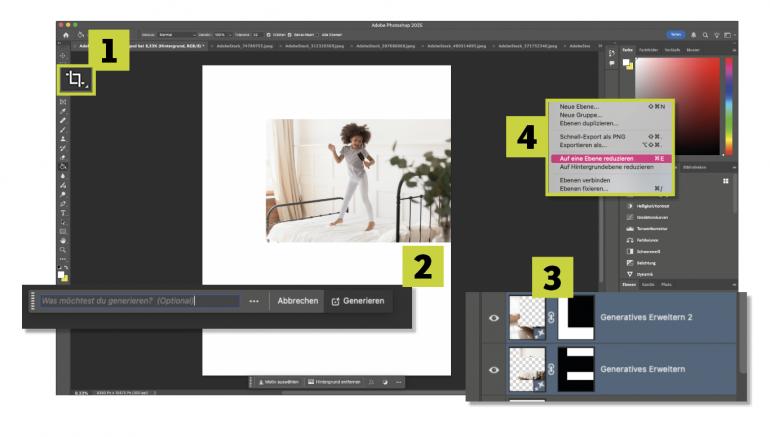Click the rainbow hue slider
This screenshot has width=770, height=437.
tap(729, 106)
